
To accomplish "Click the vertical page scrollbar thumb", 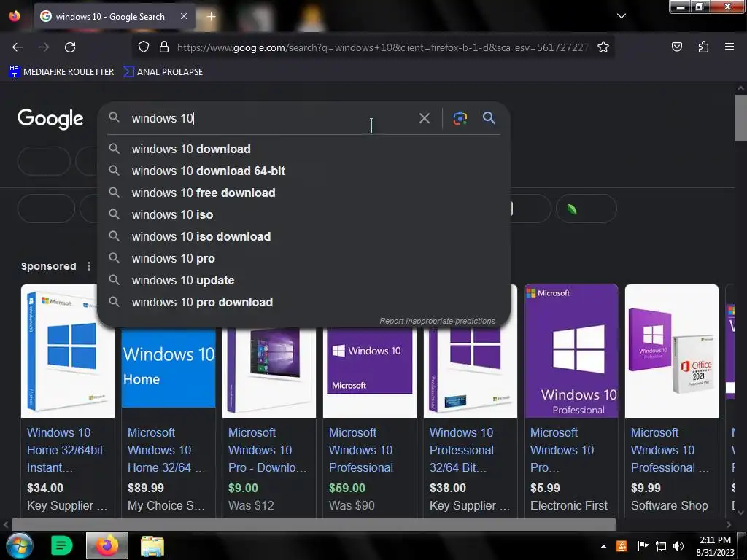I will tap(740, 117).
